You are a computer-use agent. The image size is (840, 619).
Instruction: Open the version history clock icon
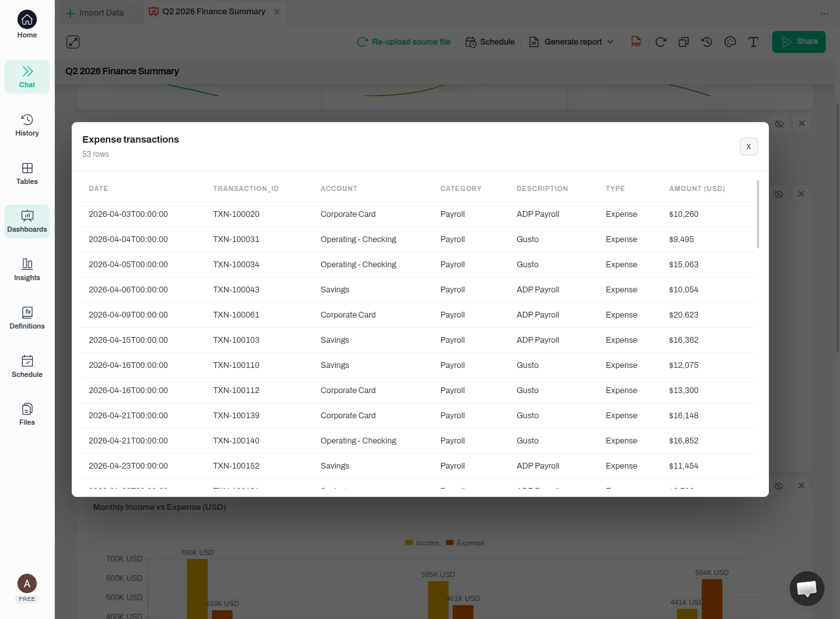click(x=707, y=42)
